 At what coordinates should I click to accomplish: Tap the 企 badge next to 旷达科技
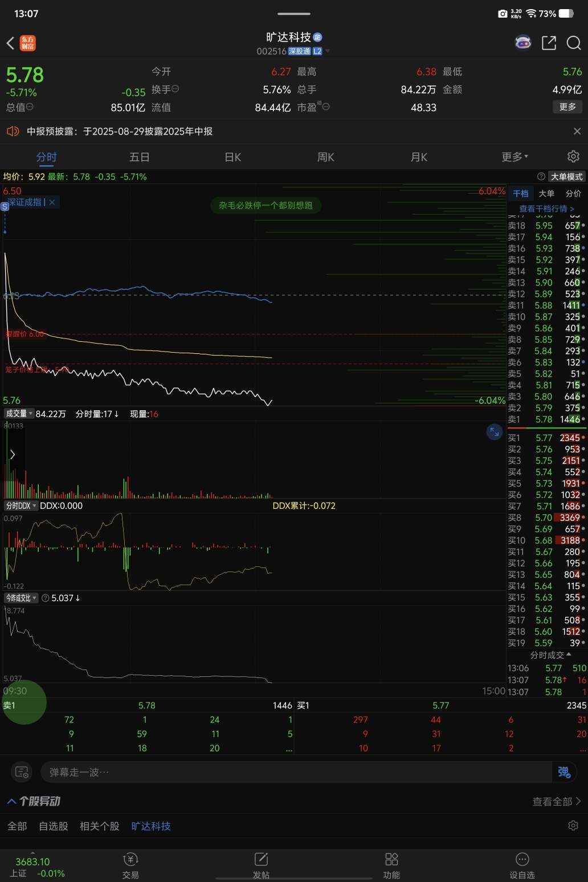(x=317, y=37)
